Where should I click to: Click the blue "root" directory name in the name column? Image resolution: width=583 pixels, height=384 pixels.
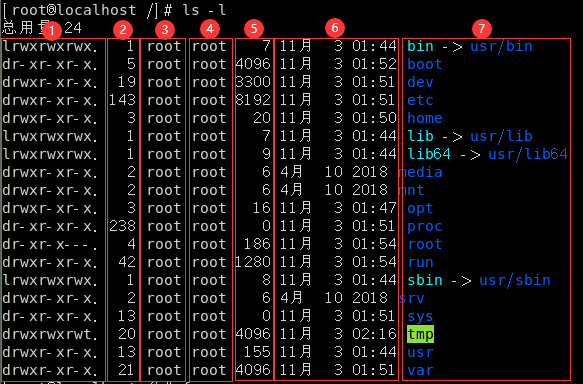[425, 244]
